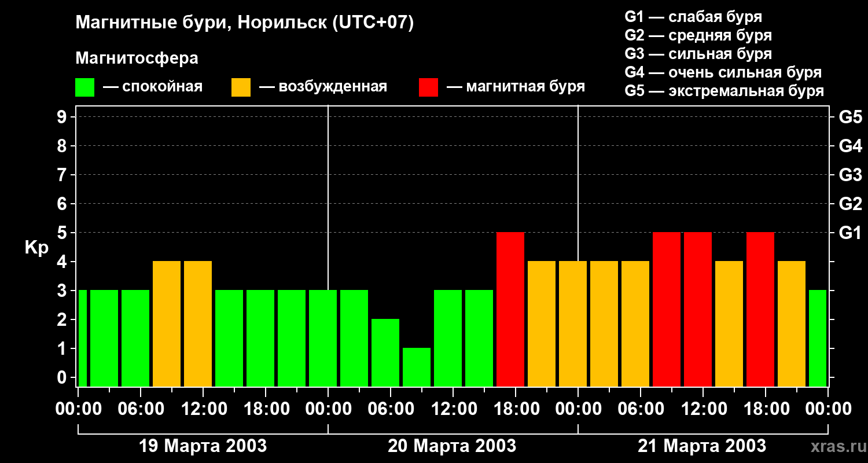
Task: Click the 06:00 time label for 20 Марта
Action: click(x=391, y=409)
